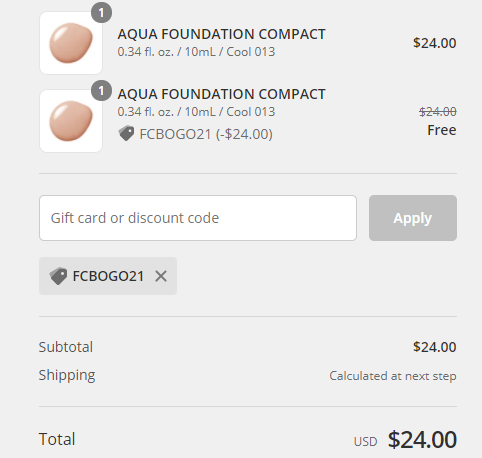Click 'Calculated at next step' shipping text

[393, 376]
